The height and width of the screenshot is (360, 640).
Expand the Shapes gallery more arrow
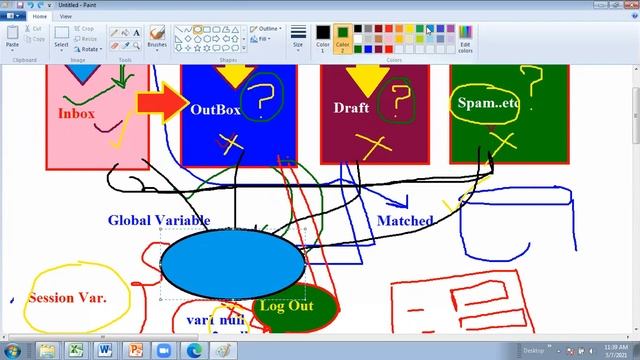[244, 48]
